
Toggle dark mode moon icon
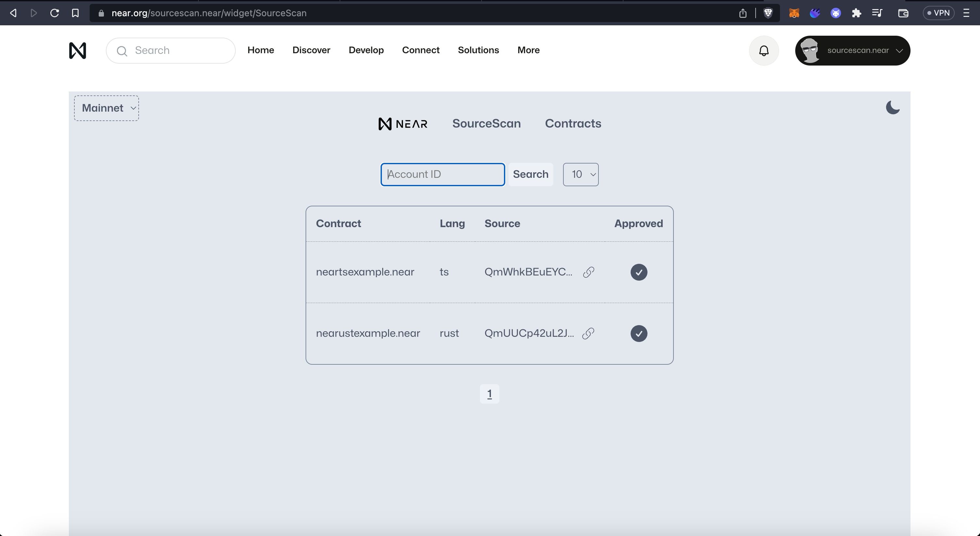[x=893, y=108]
